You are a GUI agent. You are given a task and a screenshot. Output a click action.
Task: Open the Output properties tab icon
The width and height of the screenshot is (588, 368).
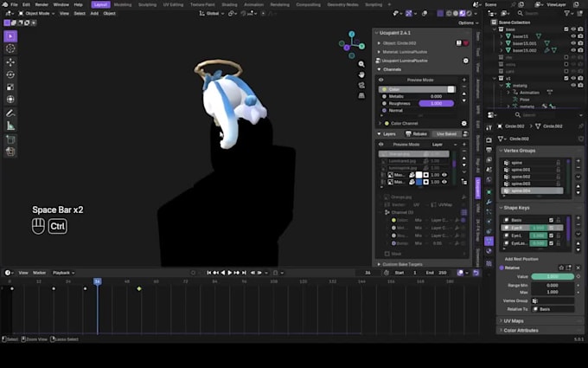(x=489, y=150)
